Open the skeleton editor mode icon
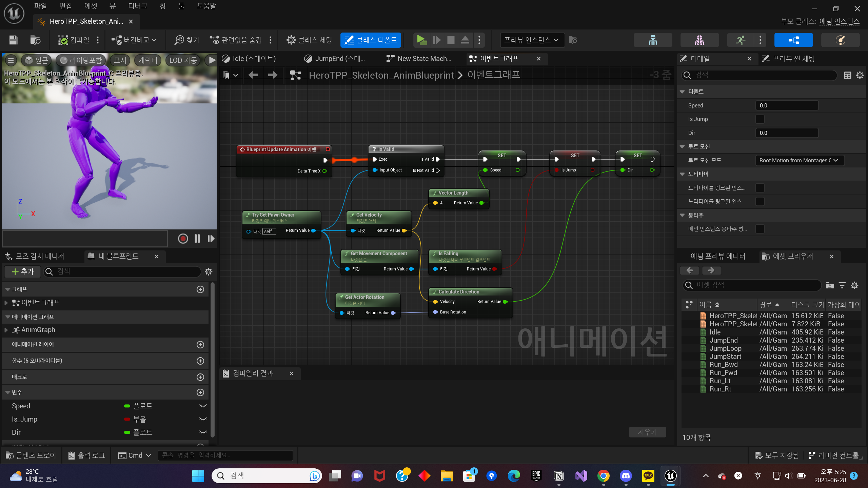868x488 pixels. click(x=653, y=40)
